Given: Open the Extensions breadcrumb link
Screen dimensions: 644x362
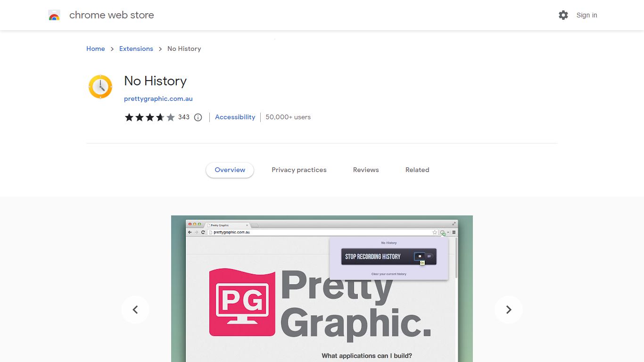Looking at the screenshot, I should (x=136, y=49).
